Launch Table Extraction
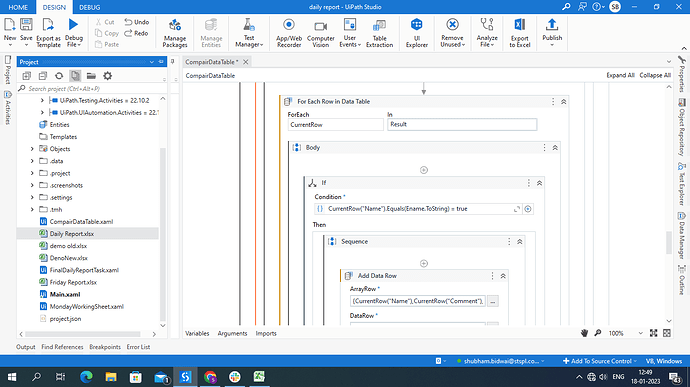Screen dimensions: 690x387 pyautogui.click(x=379, y=33)
